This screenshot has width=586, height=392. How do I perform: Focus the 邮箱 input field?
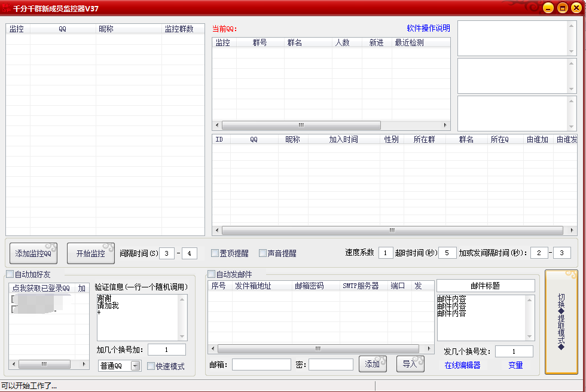(x=261, y=365)
